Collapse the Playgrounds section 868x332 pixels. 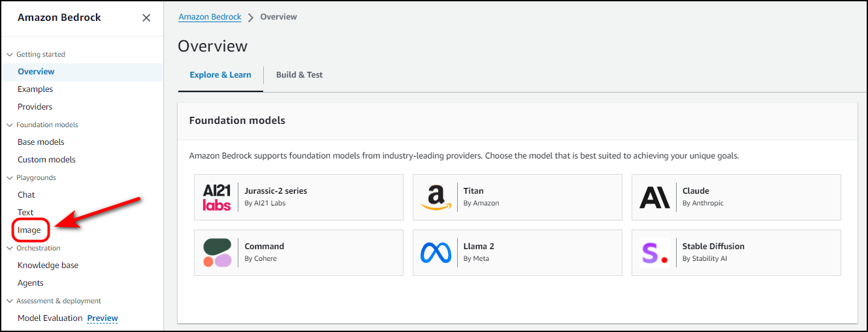(x=10, y=177)
